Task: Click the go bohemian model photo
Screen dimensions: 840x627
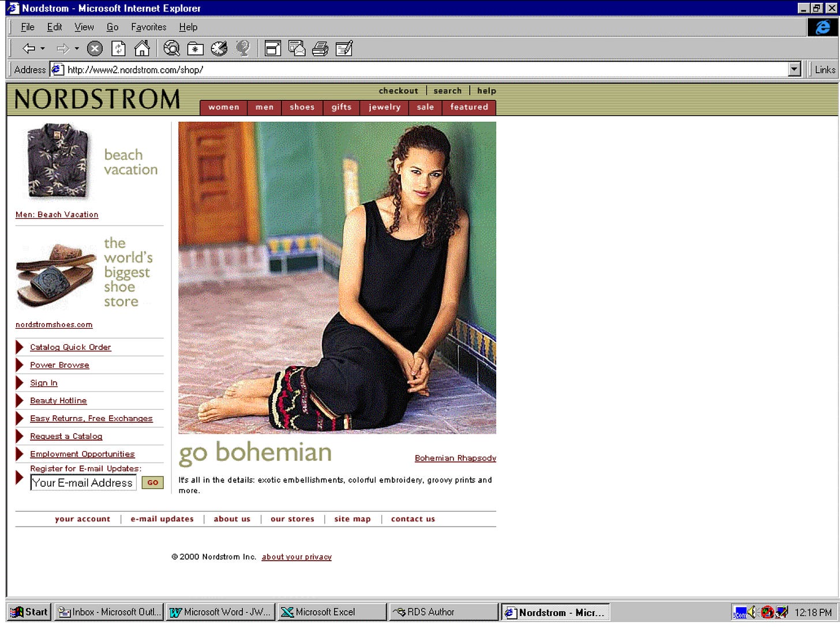Action: tap(337, 277)
